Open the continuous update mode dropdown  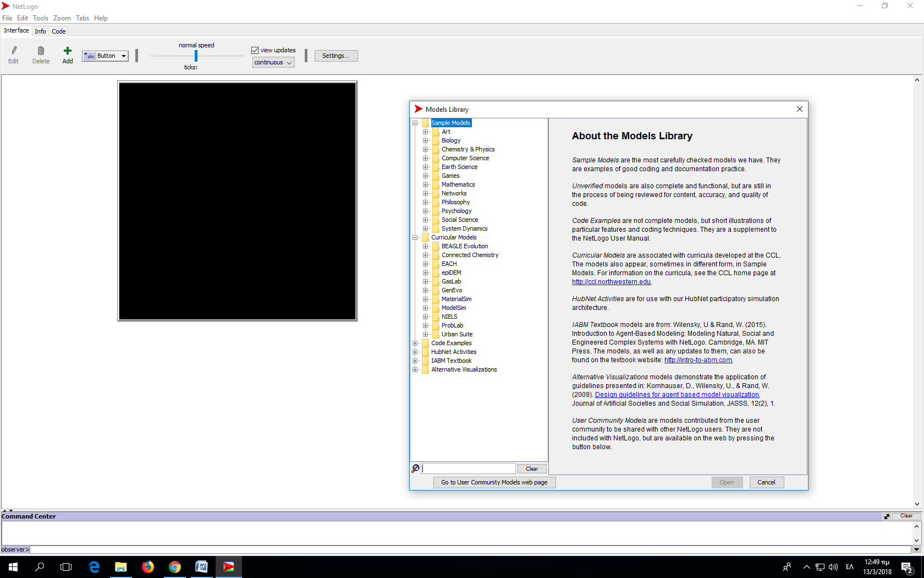point(273,63)
